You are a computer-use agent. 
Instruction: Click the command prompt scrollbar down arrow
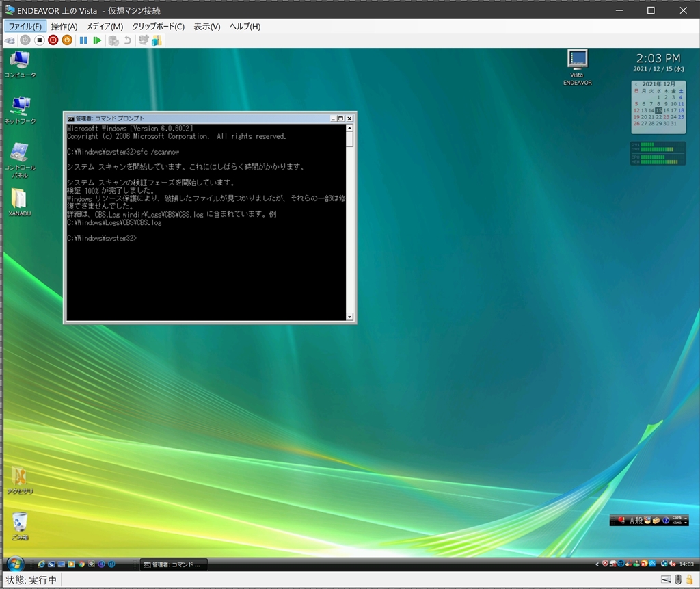[x=349, y=317]
